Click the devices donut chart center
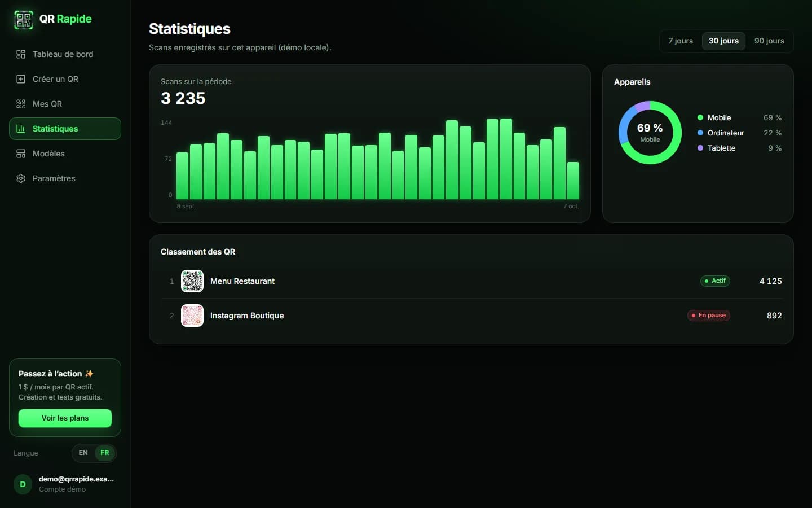Viewport: 812px width, 508px height. (x=650, y=133)
